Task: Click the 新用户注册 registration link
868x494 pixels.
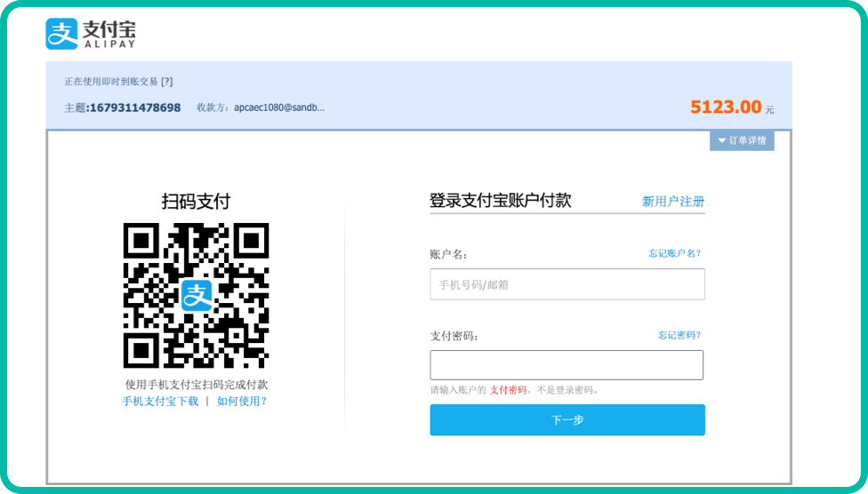Action: click(673, 202)
